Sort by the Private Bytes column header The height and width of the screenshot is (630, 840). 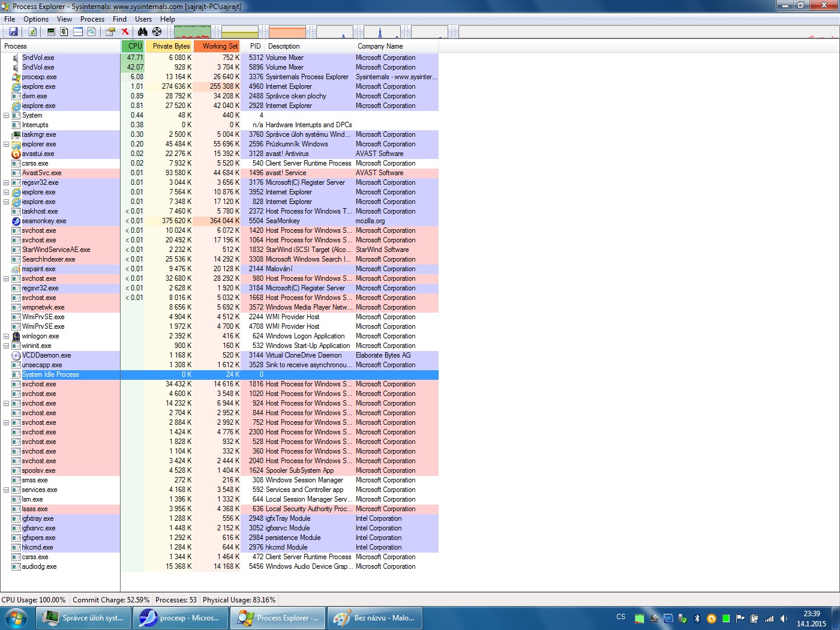pos(169,46)
